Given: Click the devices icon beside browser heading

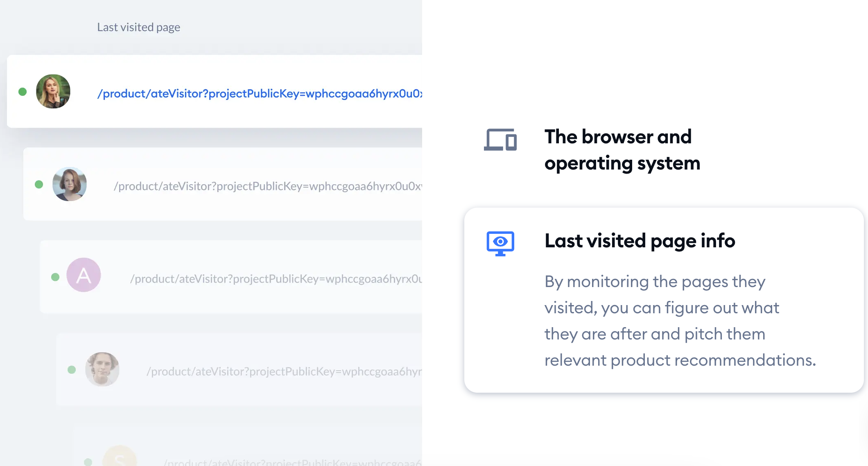Looking at the screenshot, I should pyautogui.click(x=500, y=140).
